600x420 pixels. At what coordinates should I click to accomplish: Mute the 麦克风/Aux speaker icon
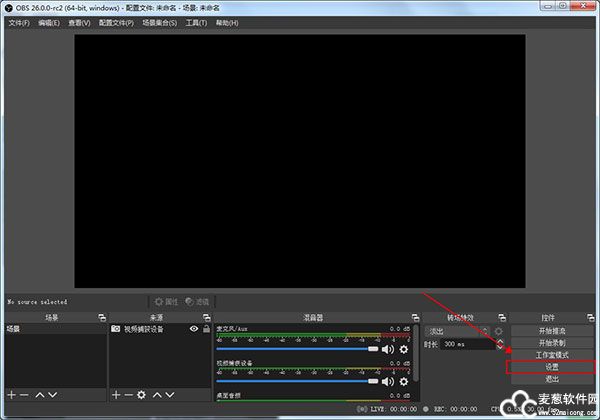coord(388,349)
